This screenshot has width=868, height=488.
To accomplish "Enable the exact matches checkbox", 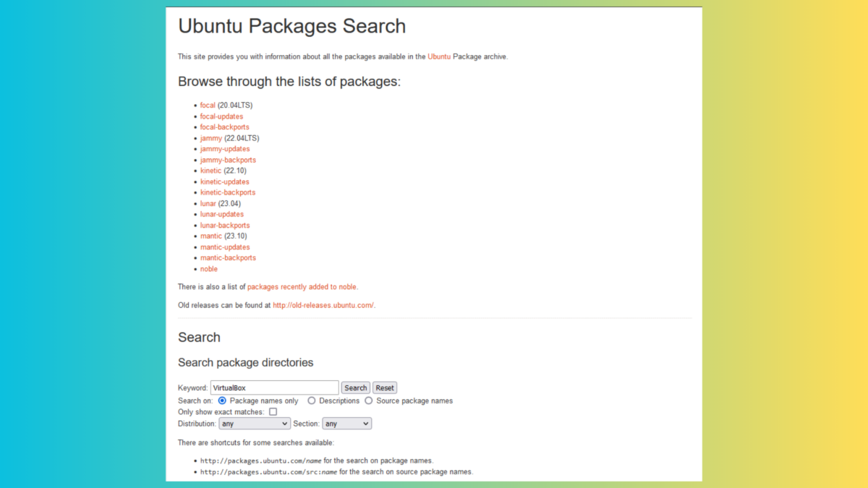I will 273,411.
